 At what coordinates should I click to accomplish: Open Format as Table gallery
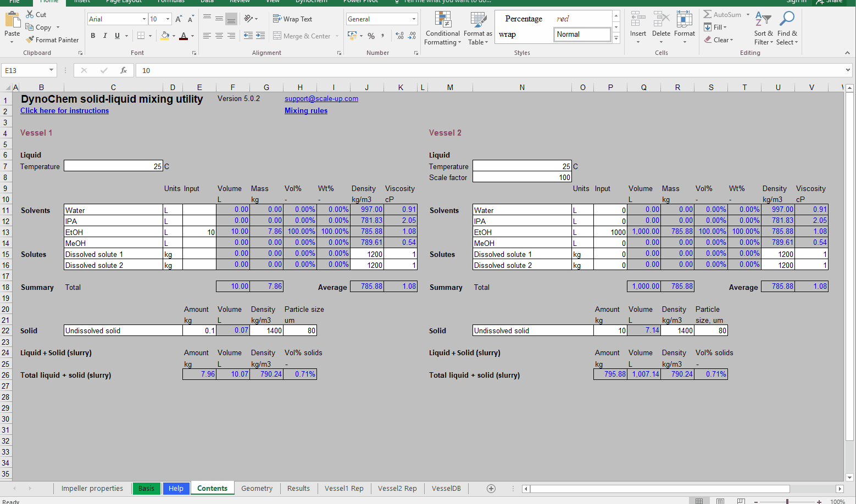click(478, 29)
